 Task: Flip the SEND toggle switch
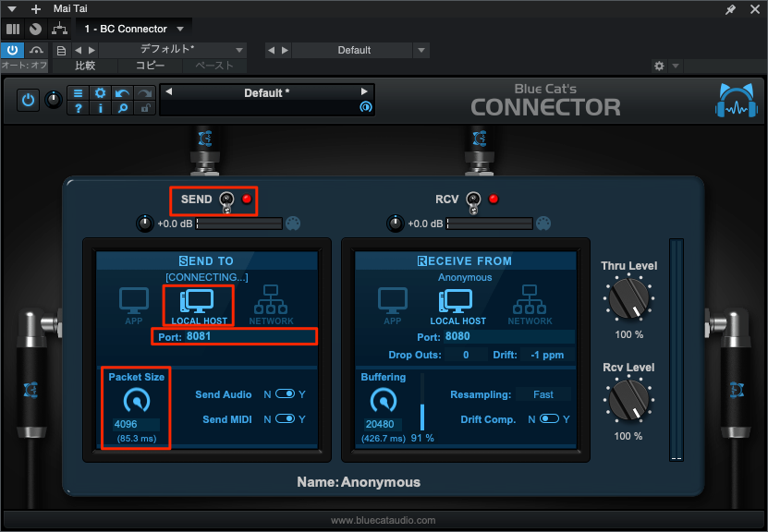point(226,201)
